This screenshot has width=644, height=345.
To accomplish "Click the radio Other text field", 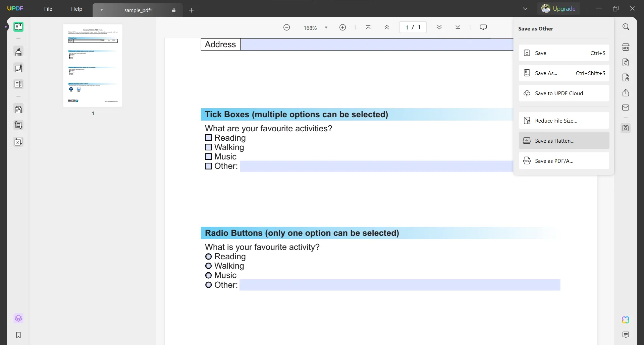I will [x=400, y=285].
